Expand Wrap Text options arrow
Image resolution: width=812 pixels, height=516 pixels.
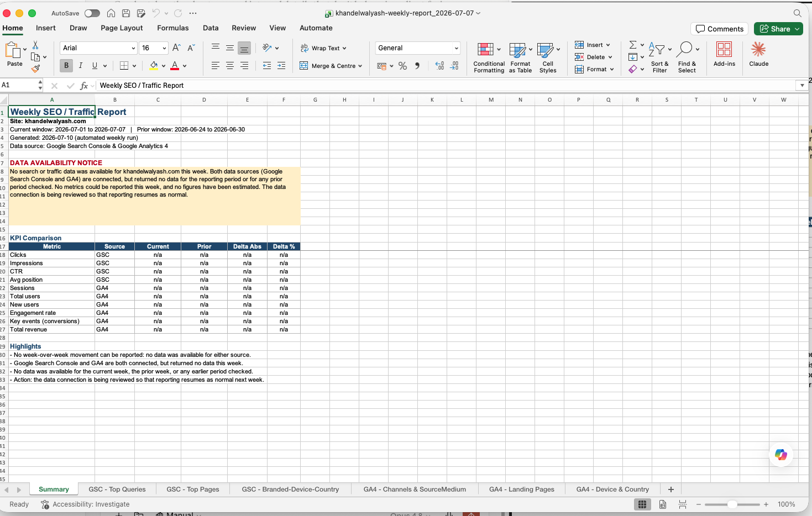pyautogui.click(x=344, y=48)
